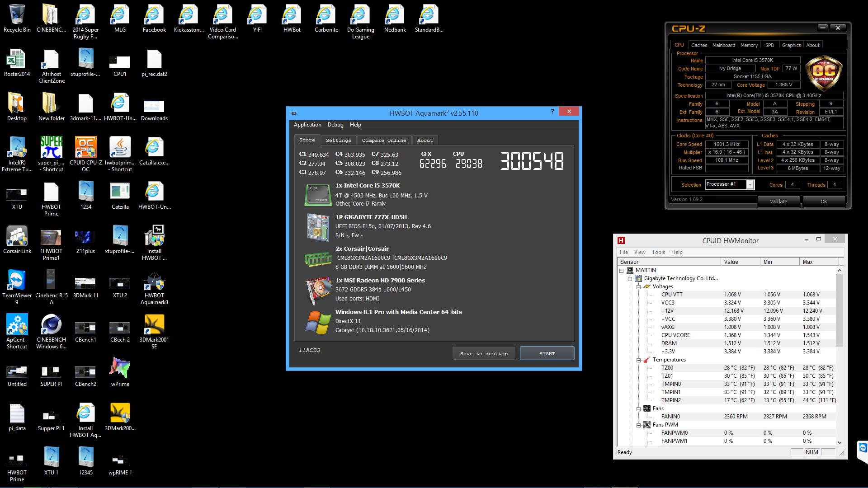
Task: Click the TeamViewer panel icon at screen edge
Action: [x=863, y=449]
